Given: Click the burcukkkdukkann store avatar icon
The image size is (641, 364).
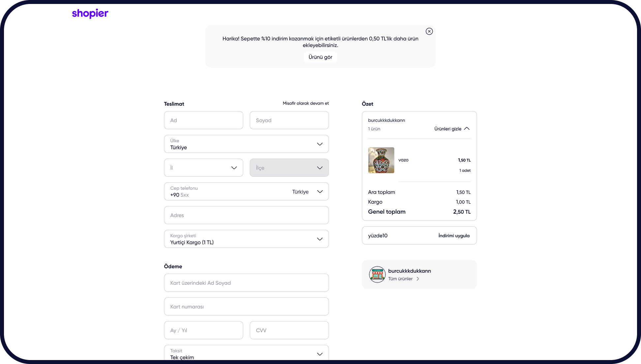Looking at the screenshot, I should [377, 274].
